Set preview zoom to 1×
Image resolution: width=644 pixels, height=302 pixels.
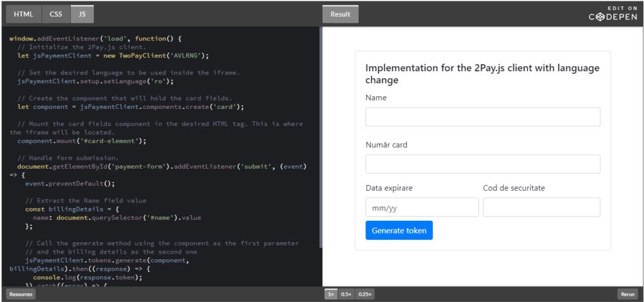pos(331,294)
